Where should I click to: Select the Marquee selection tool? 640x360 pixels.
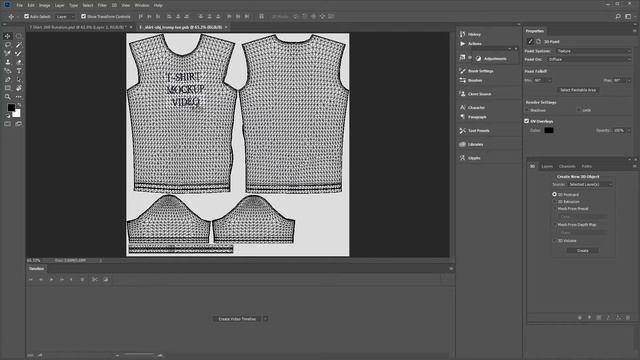click(19, 36)
